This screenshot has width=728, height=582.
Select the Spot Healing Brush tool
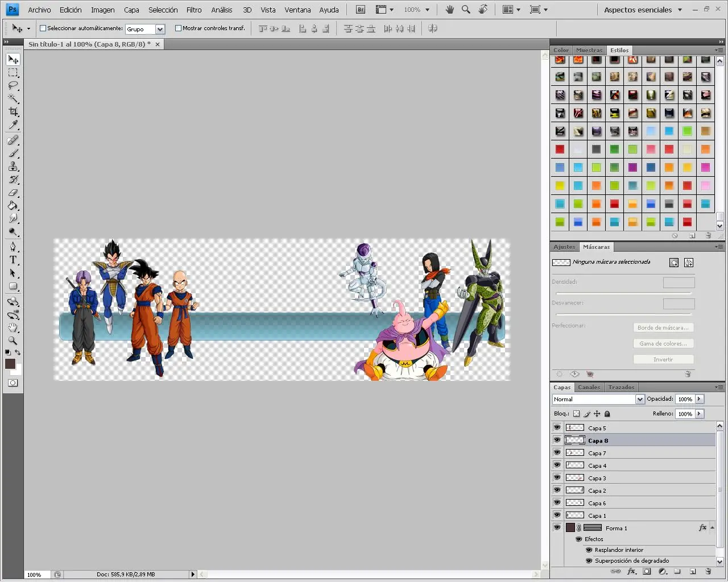tap(13, 140)
